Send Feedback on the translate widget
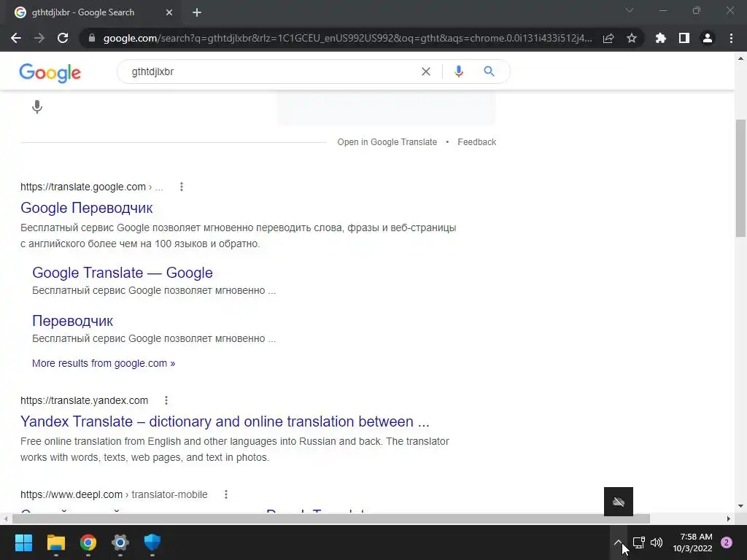The image size is (747, 560). point(477,142)
